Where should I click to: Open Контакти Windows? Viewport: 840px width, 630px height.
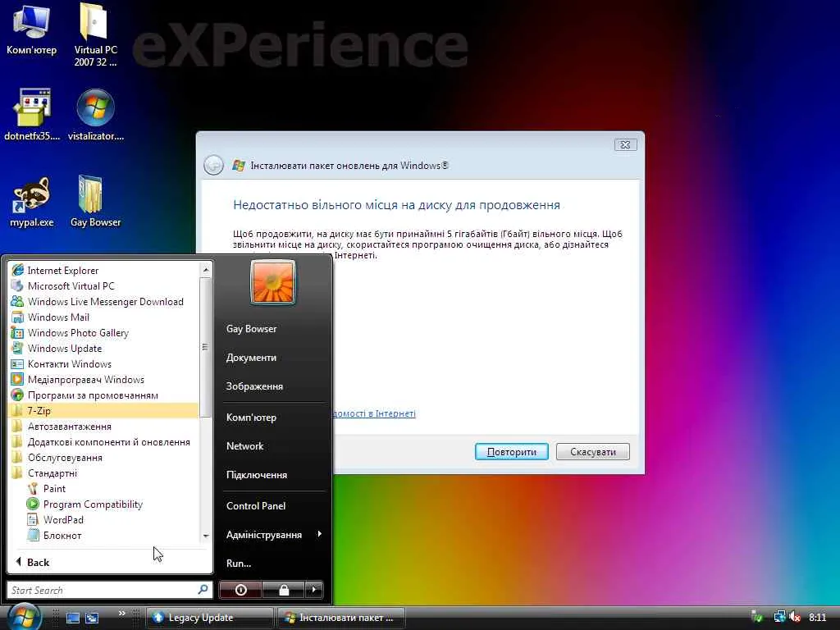(104, 363)
